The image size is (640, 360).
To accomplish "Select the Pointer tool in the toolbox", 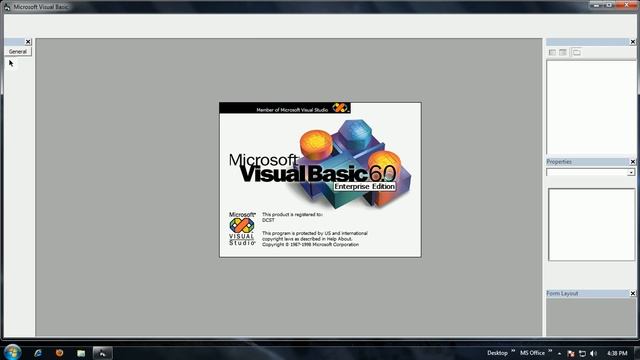I will click(x=11, y=63).
